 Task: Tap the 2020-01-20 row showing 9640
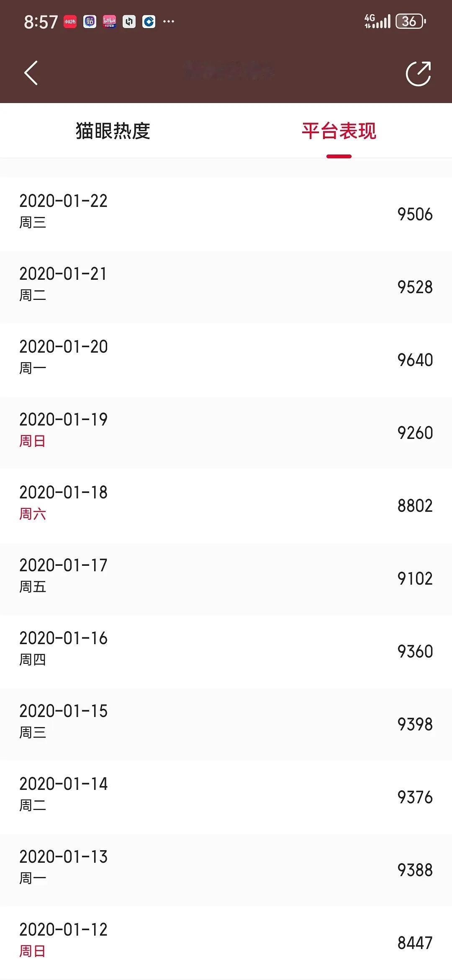click(x=226, y=360)
